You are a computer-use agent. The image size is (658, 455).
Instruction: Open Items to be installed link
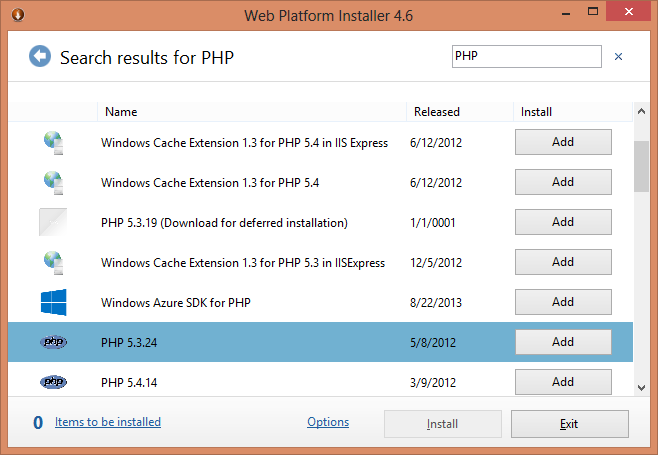point(108,422)
